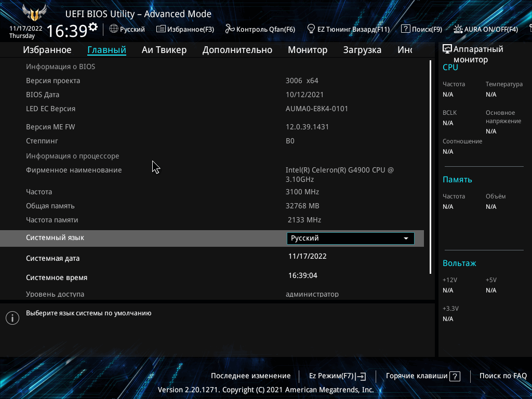The width and height of the screenshot is (532, 399).
Task: Click the EZ Тюнинг Визард lightbulb icon
Action: pos(311,29)
